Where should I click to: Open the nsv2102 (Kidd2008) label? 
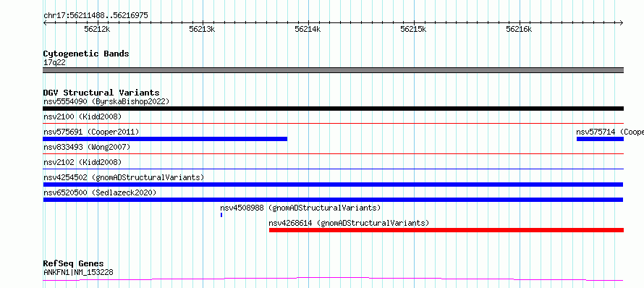click(82, 162)
